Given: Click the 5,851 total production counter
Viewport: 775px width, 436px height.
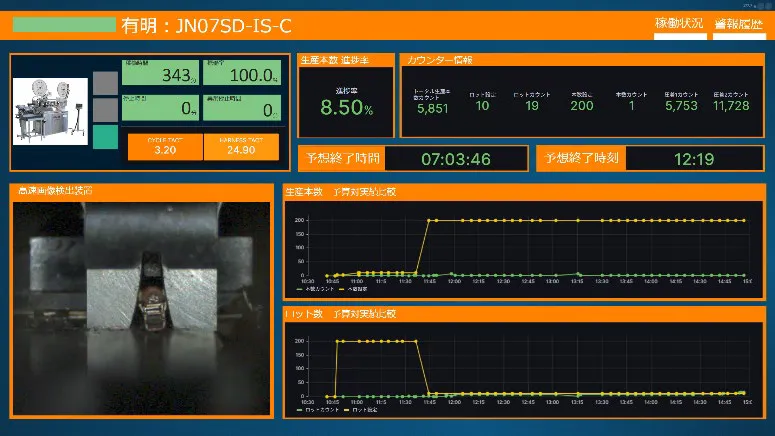Looking at the screenshot, I should point(433,108).
